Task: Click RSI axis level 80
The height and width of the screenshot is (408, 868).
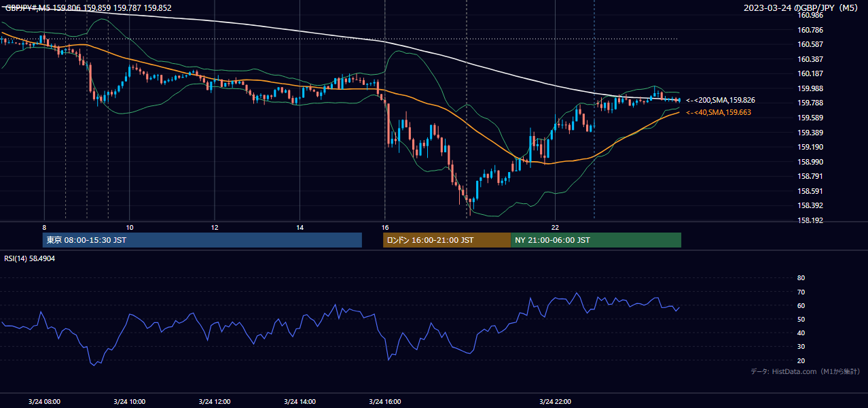Action: 801,278
